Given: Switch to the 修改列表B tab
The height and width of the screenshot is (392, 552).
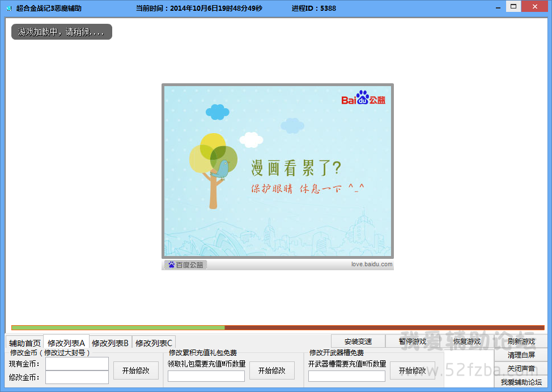Looking at the screenshot, I should pos(110,342).
